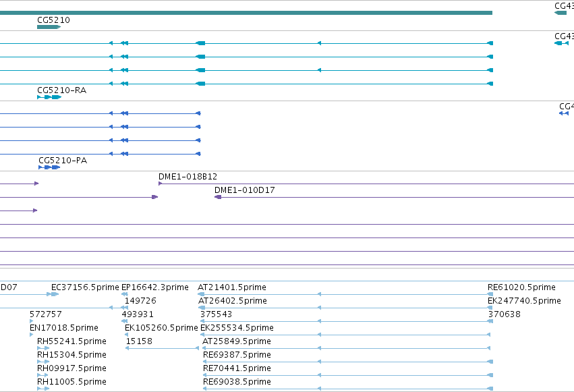Click the EP16642.3prime EST label
Viewport: 574px width, 392px height.
click(x=155, y=287)
